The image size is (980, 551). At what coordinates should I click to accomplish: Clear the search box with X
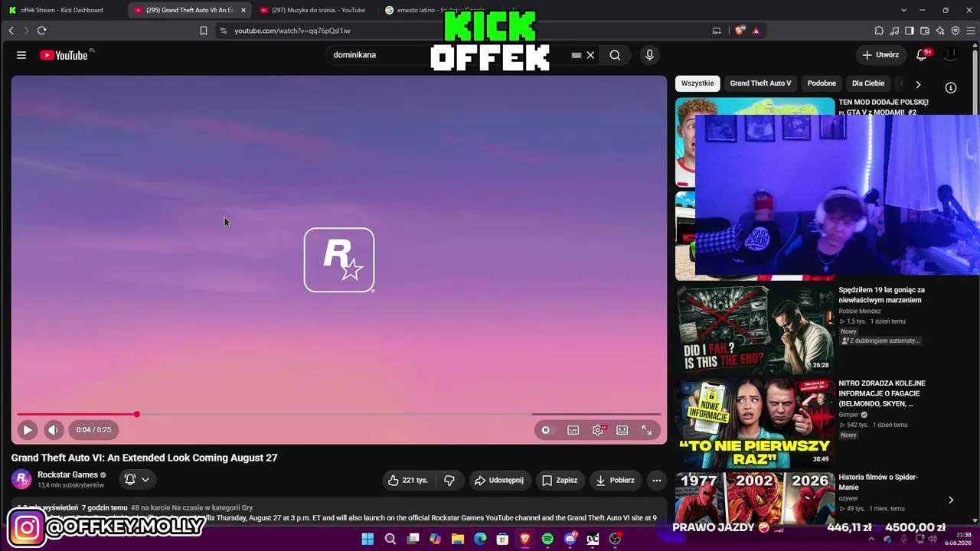[590, 55]
